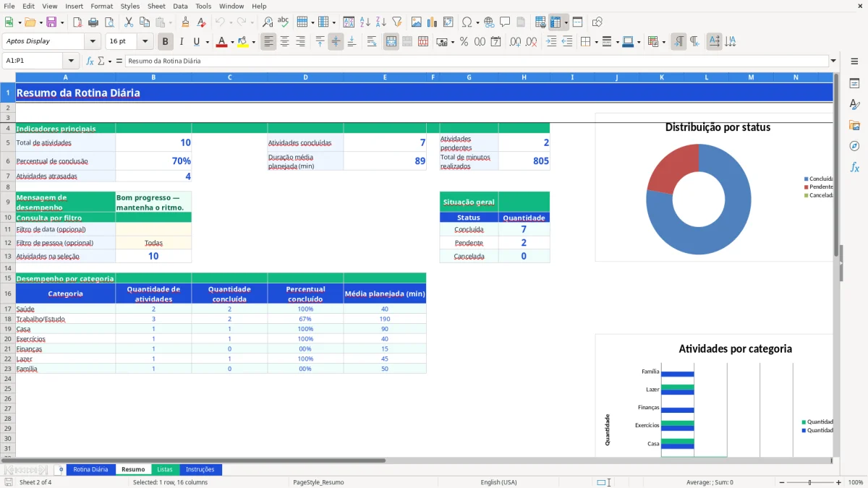This screenshot has height=488, width=868.
Task: Click the zoom slider in status bar
Action: (810, 482)
